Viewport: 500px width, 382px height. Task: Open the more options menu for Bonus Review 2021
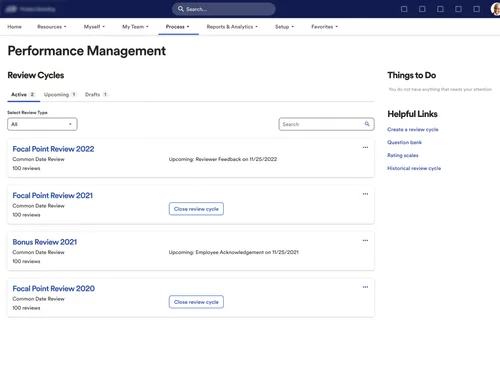[x=365, y=241]
